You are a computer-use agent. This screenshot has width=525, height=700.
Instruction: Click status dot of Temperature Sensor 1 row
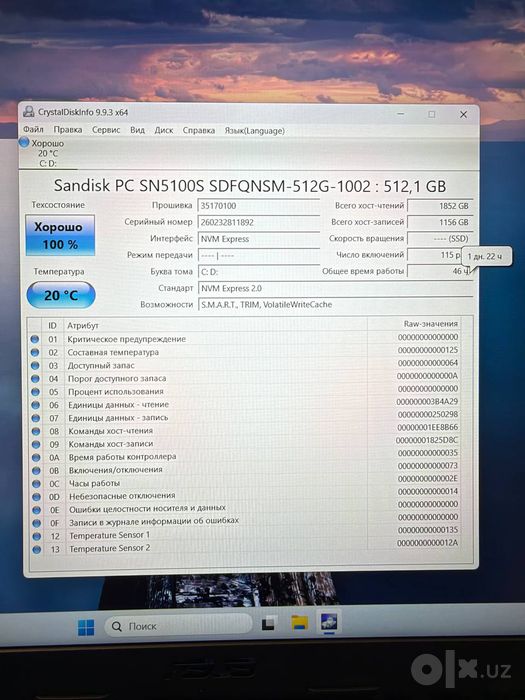click(x=37, y=536)
